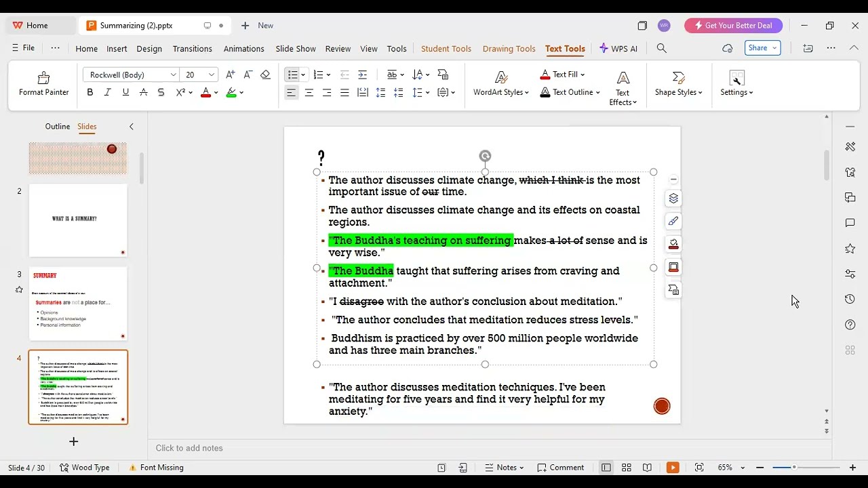Switch to Outline pane view
Image resolution: width=868 pixels, height=488 pixels.
(58, 127)
